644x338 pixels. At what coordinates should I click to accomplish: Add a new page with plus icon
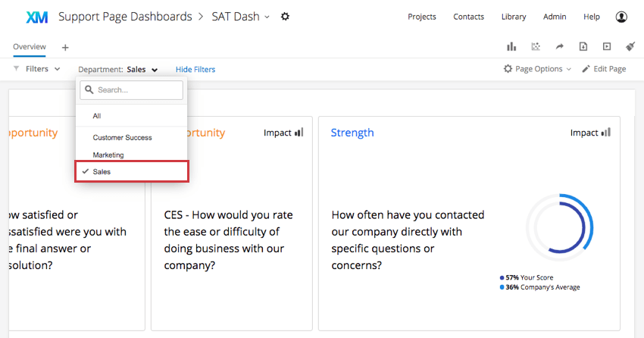pyautogui.click(x=65, y=48)
